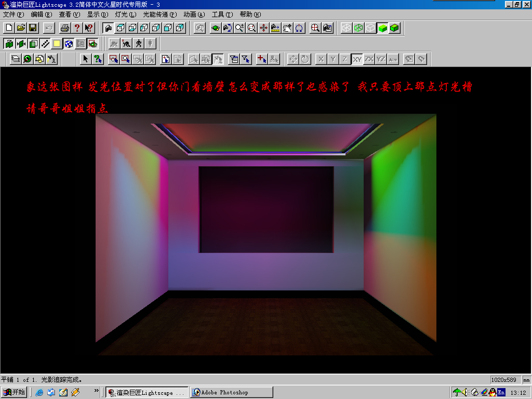Expand taskbar quick launch chevron
This screenshot has width=532, height=399.
point(96,391)
